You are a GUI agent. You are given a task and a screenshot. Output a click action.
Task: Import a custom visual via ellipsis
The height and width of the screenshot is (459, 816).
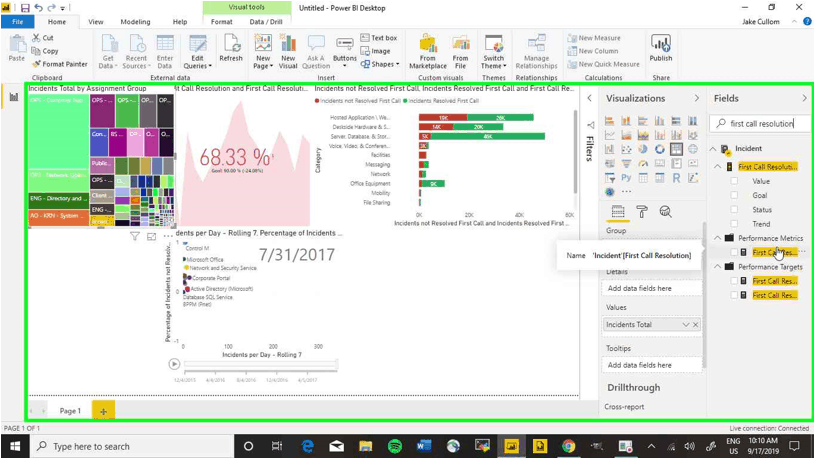tap(626, 192)
